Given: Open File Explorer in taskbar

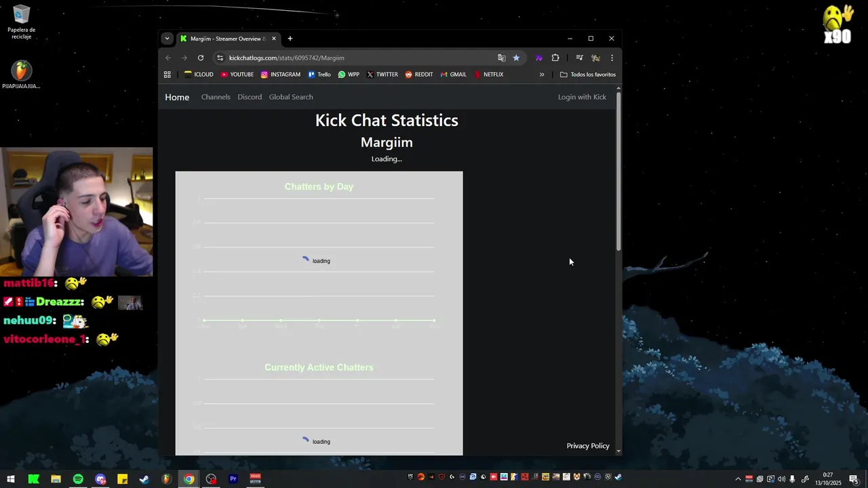Looking at the screenshot, I should tap(56, 479).
